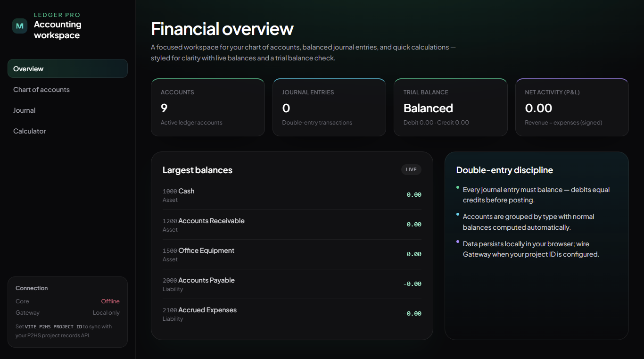Click the Accounts stat card
This screenshot has width=644, height=359.
[208, 108]
